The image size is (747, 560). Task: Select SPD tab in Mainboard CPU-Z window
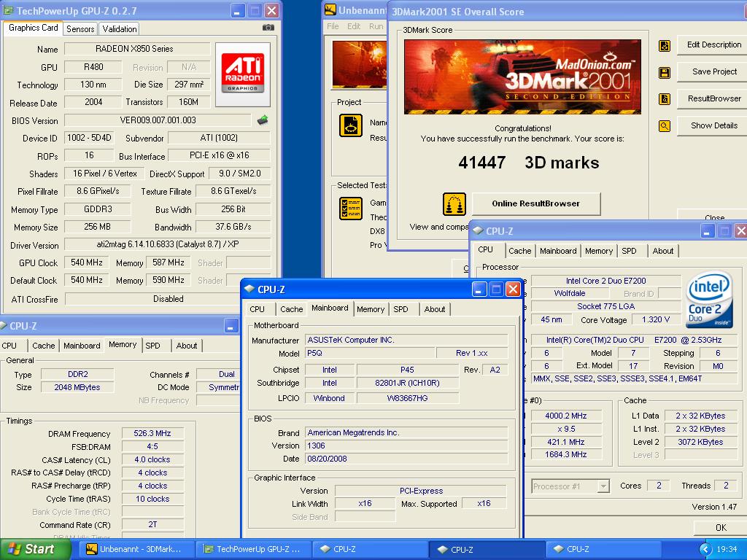tap(400, 309)
